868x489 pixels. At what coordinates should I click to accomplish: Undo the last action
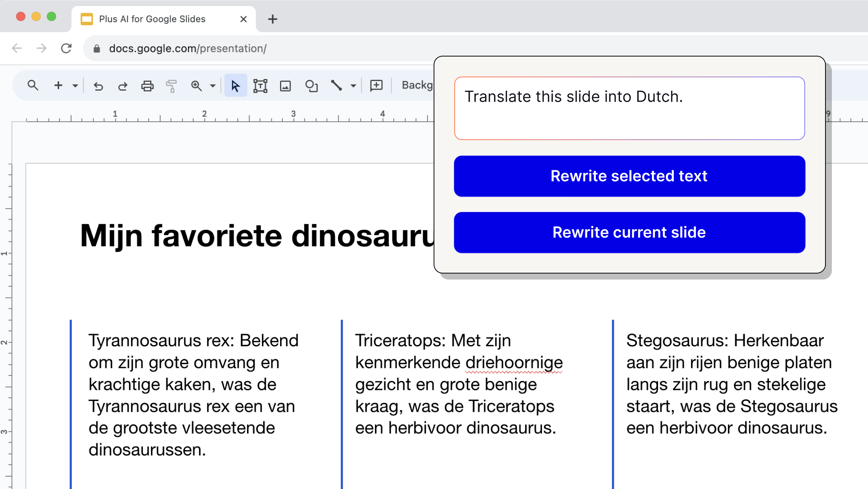(x=98, y=86)
